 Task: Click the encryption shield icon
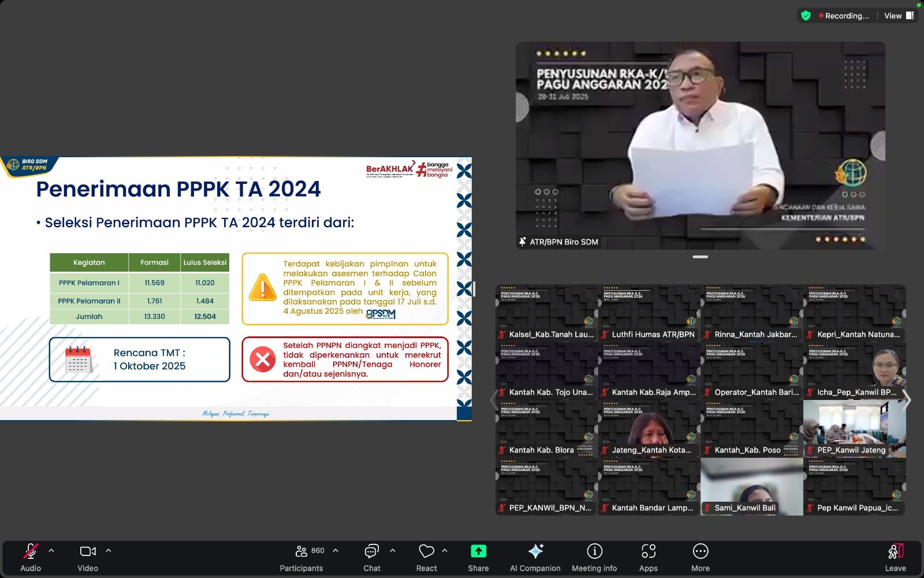click(806, 16)
